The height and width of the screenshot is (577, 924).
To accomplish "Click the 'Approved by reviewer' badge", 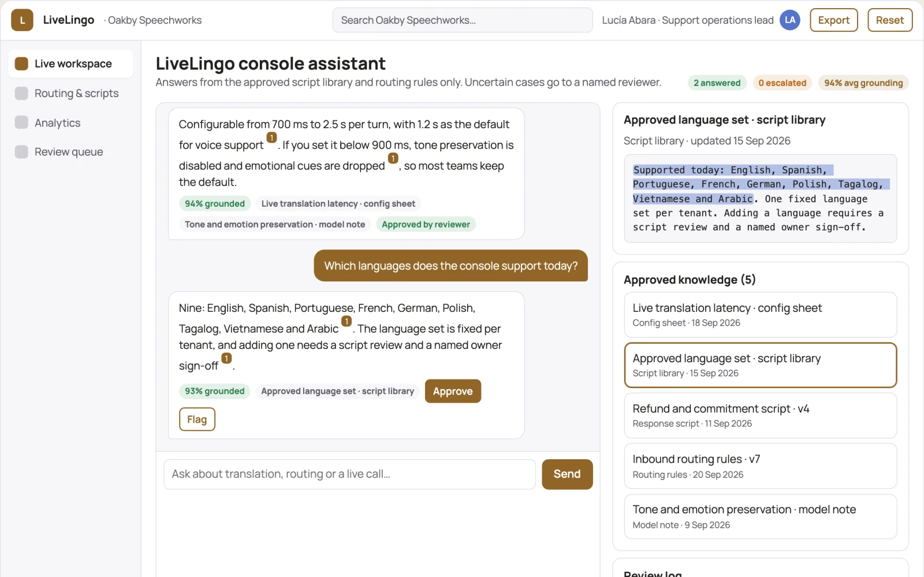I will [x=426, y=225].
